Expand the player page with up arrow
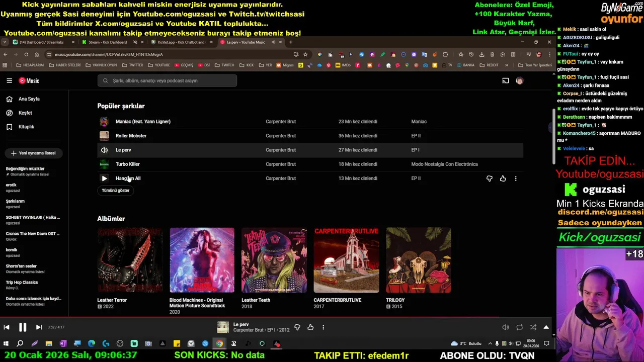Screen dimensions: 644x362 (546, 327)
